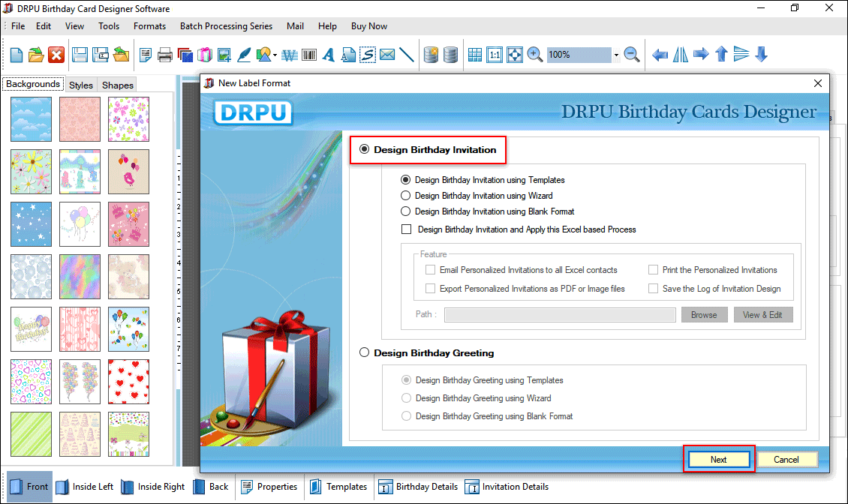Click the Birthday Details button
The image size is (848, 504).
418,487
